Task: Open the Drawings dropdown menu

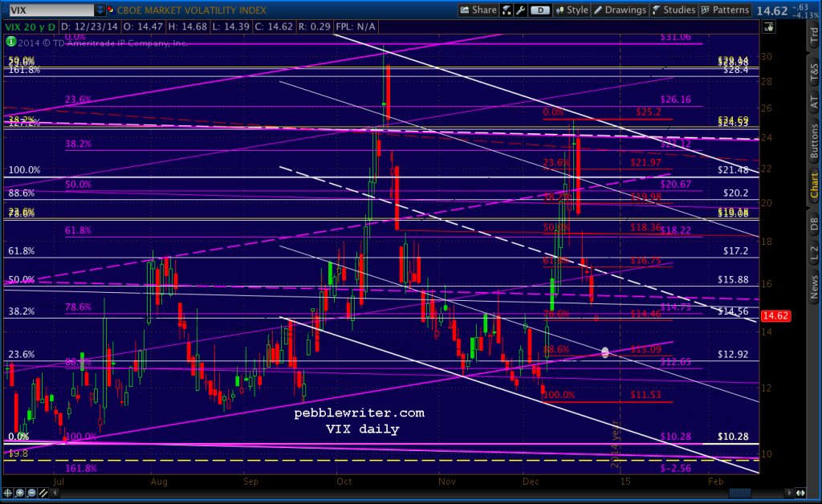Action: coord(620,10)
